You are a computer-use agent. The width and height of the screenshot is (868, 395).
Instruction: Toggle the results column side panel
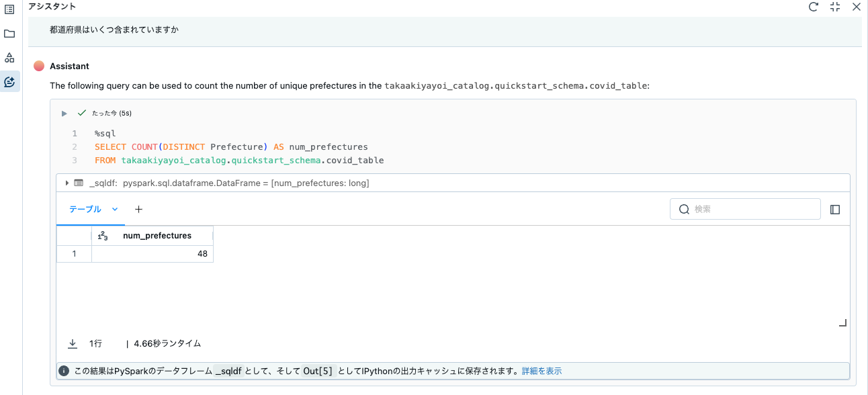pyautogui.click(x=835, y=210)
